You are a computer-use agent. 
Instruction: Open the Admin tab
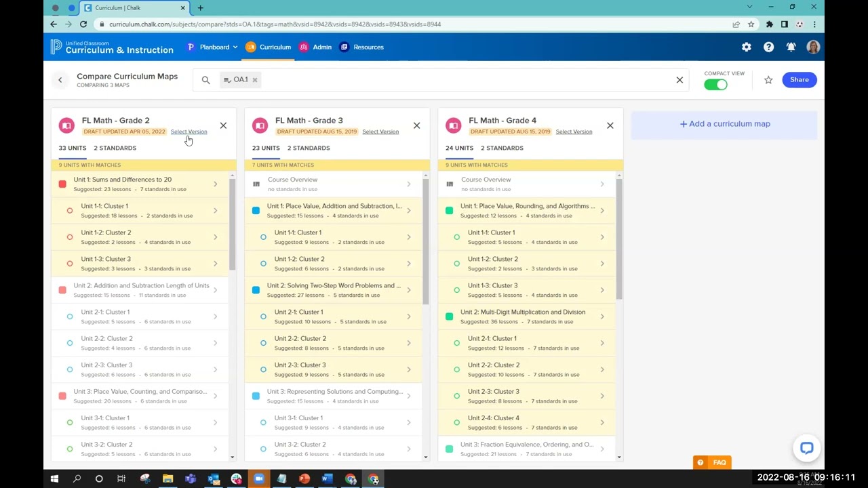315,47
